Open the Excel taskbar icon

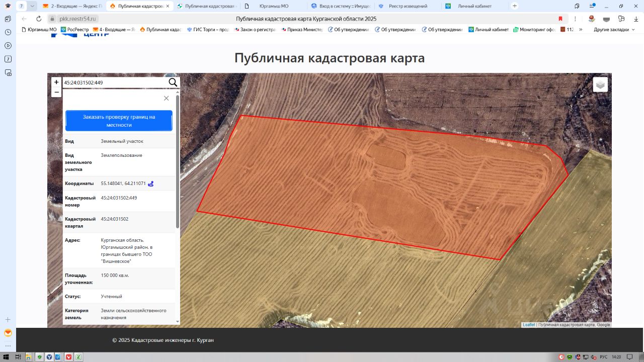pos(78,357)
